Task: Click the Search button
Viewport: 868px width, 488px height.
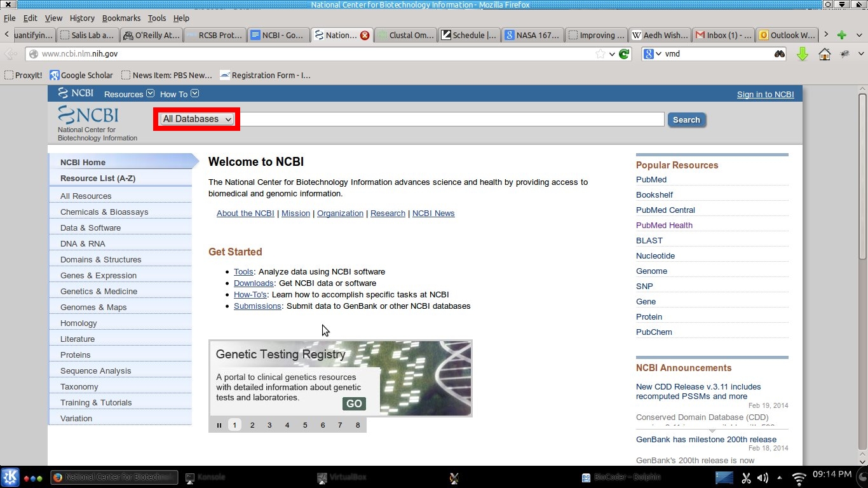Action: [686, 119]
